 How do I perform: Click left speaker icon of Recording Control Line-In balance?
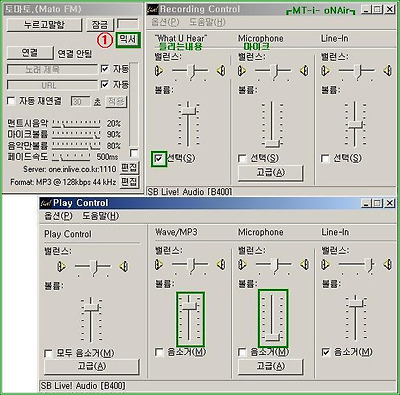[x=325, y=71]
